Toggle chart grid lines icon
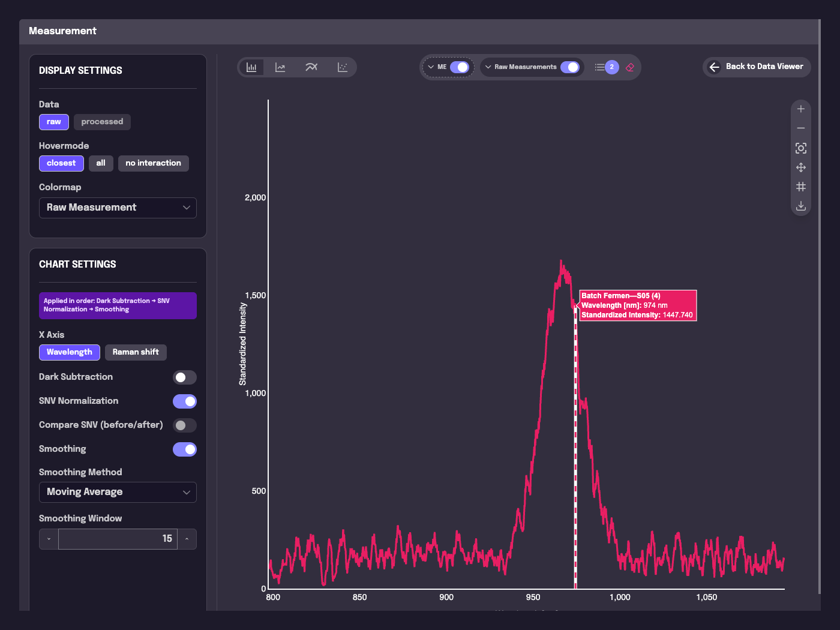The height and width of the screenshot is (630, 840). coord(801,187)
